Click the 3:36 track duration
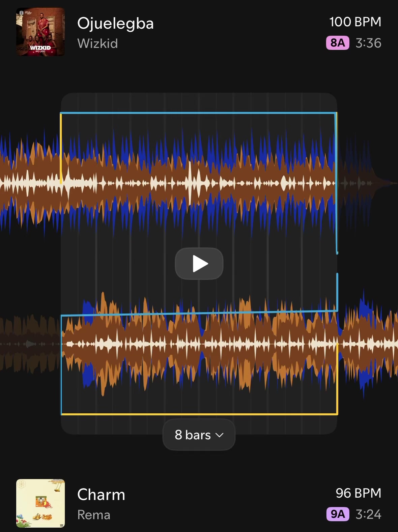 [368, 43]
